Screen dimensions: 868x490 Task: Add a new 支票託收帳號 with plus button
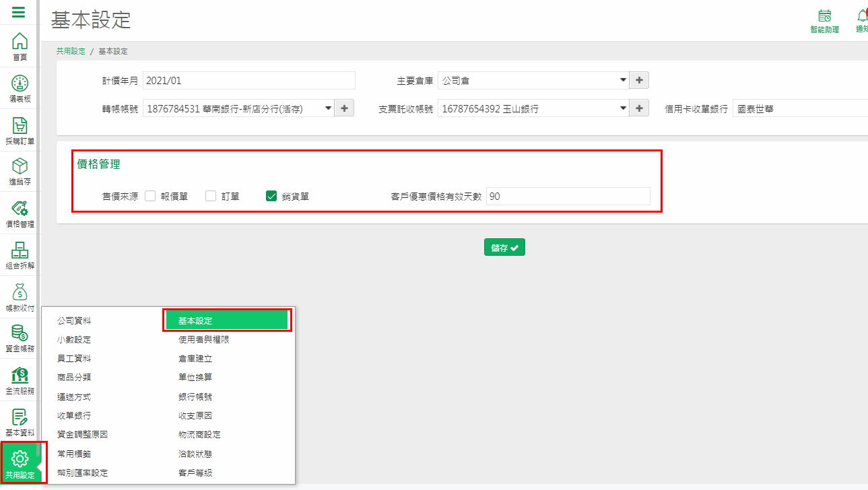click(x=639, y=108)
